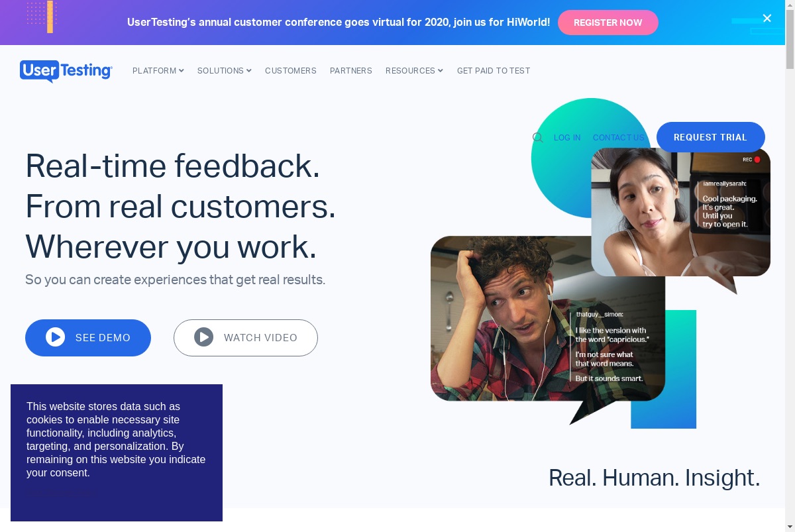This screenshot has width=795, height=532.
Task: Click the iamreallysarah video thumbnail
Action: pos(681,212)
